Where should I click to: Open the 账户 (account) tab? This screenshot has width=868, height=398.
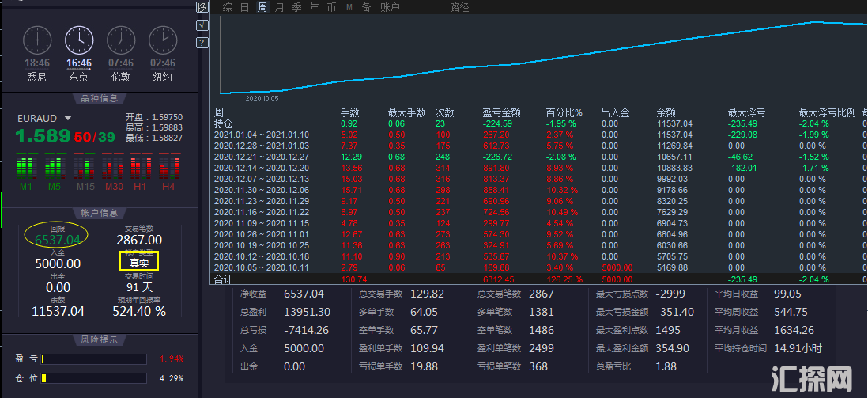coord(390,7)
